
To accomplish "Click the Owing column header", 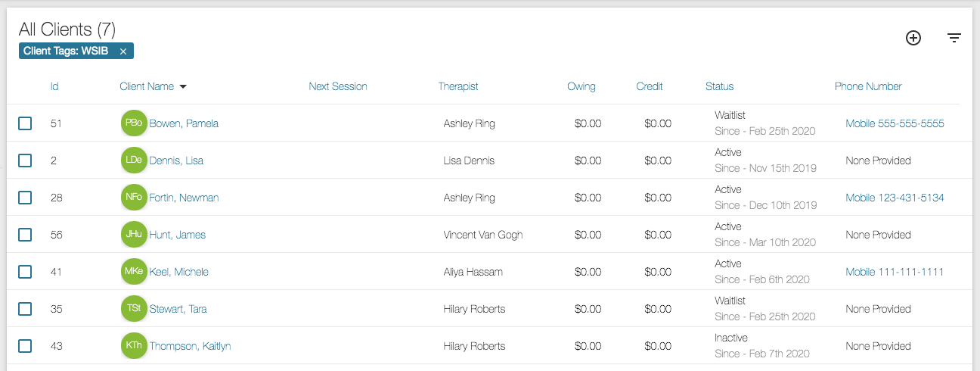I will coord(581,86).
